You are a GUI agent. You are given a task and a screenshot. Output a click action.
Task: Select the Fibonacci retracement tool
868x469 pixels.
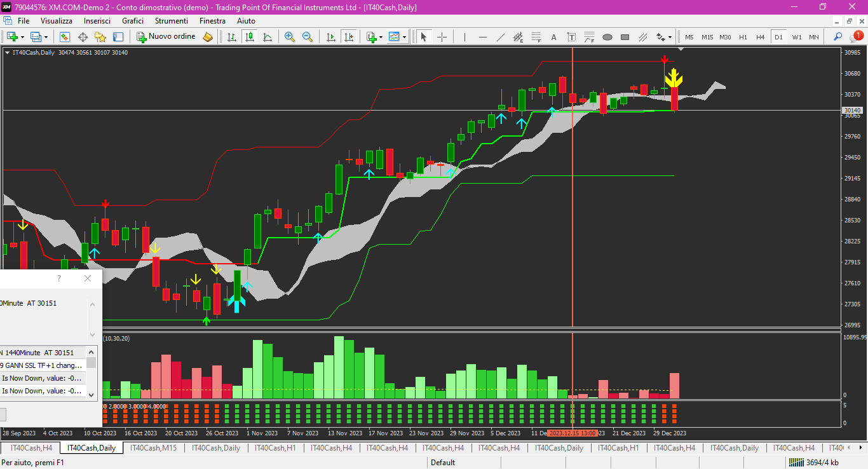point(536,37)
